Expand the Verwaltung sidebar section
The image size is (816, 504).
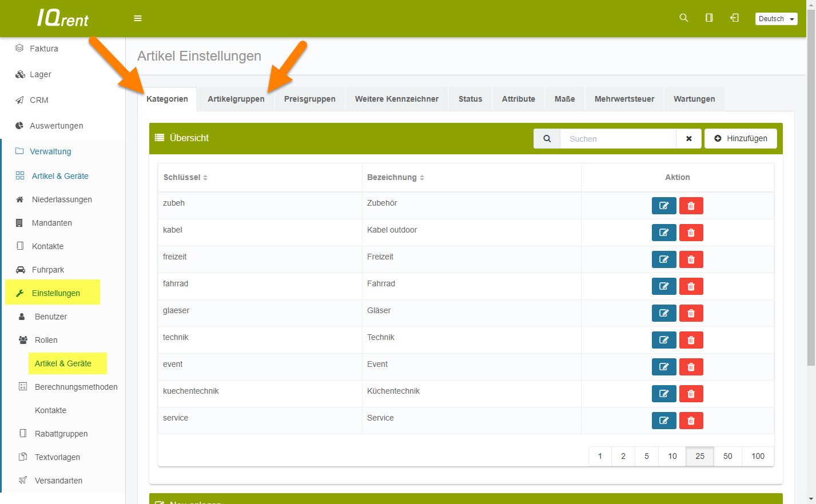coord(50,151)
